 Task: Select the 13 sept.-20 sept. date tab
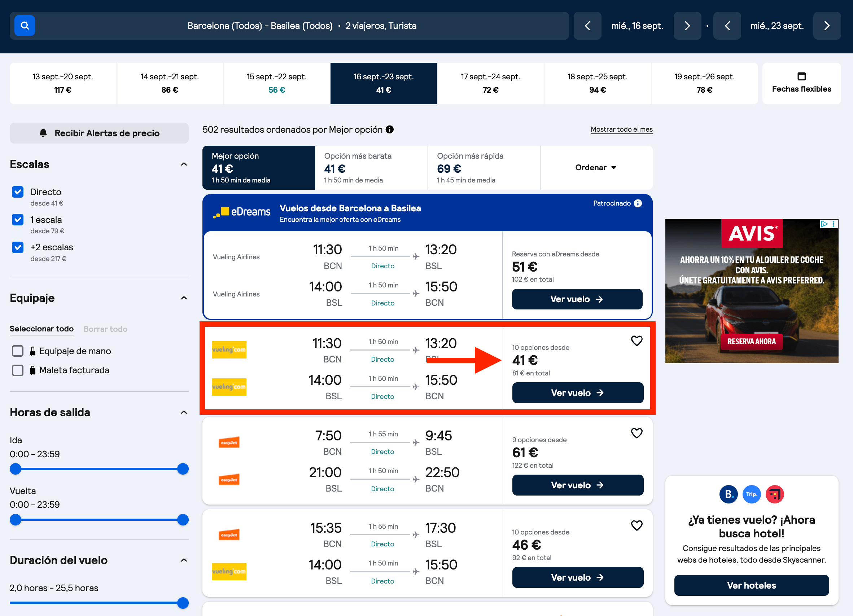63,83
